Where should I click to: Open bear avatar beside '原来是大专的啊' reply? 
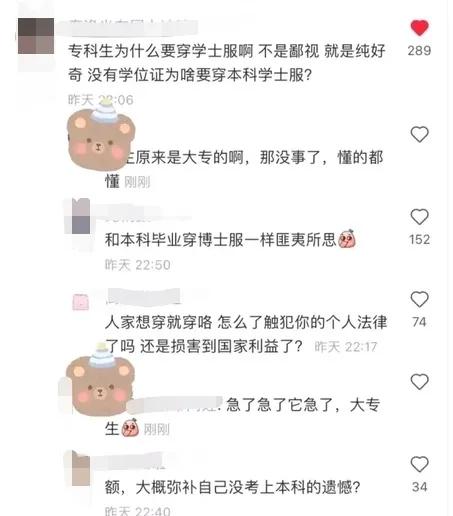point(101,137)
